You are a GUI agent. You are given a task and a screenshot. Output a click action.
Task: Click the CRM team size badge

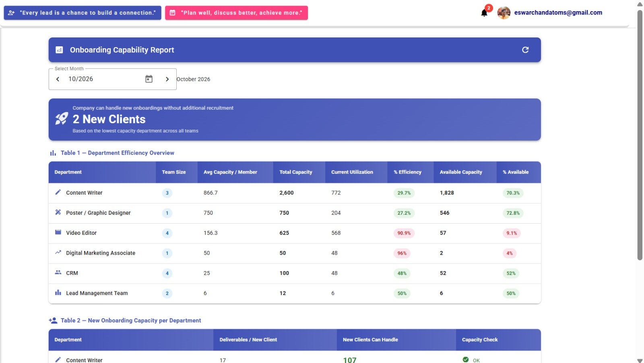pyautogui.click(x=167, y=273)
